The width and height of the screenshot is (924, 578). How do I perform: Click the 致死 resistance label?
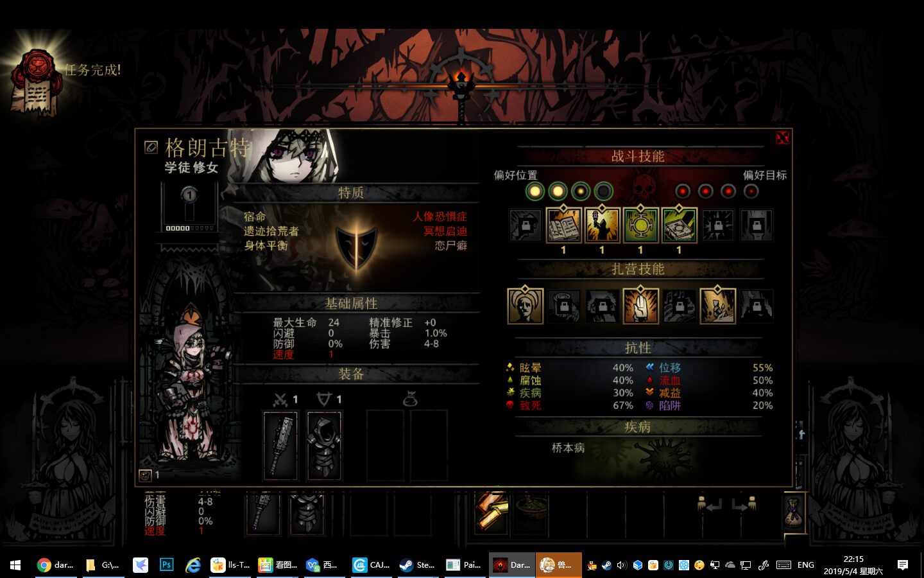point(531,405)
